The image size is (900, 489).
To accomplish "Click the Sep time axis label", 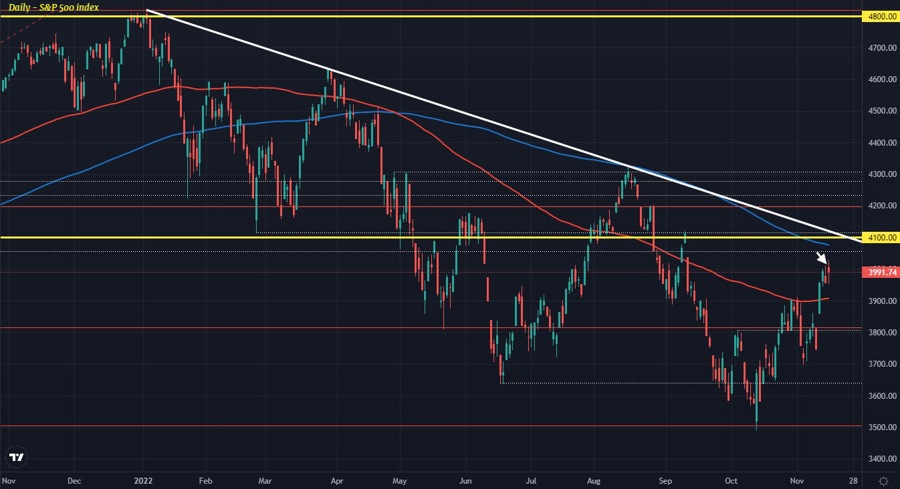I will 665,480.
